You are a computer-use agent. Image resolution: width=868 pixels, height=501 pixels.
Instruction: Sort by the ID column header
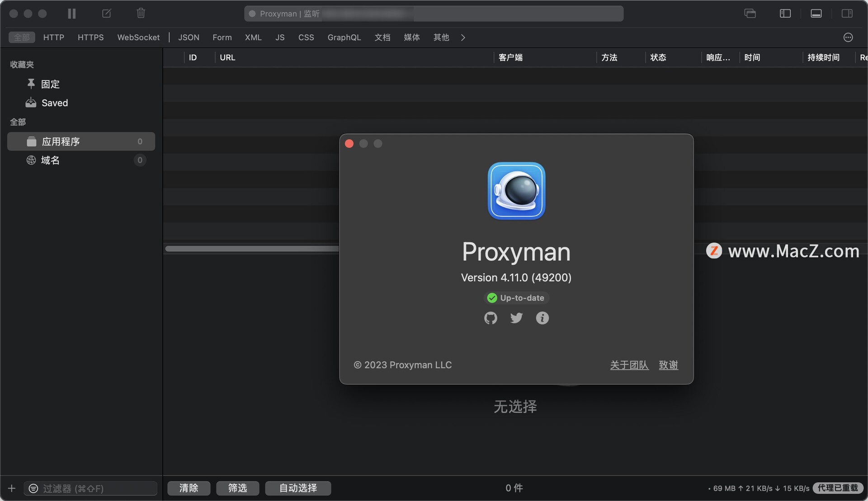[193, 57]
